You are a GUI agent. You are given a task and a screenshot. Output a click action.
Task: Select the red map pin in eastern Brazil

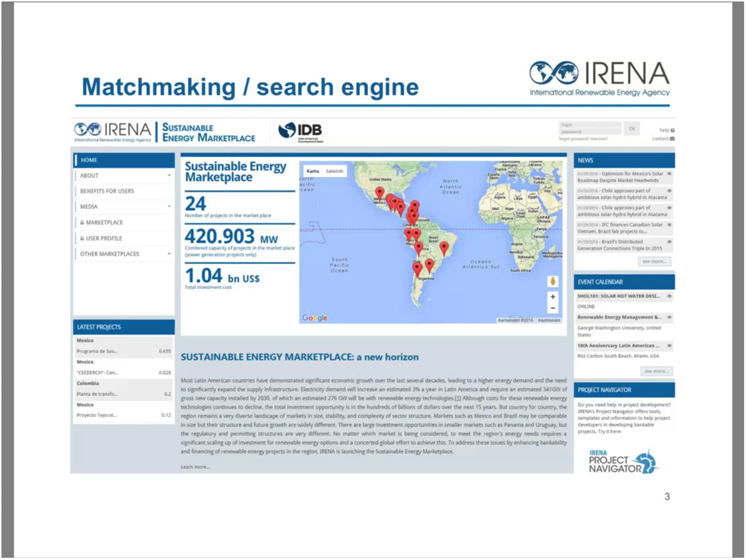tap(444, 249)
